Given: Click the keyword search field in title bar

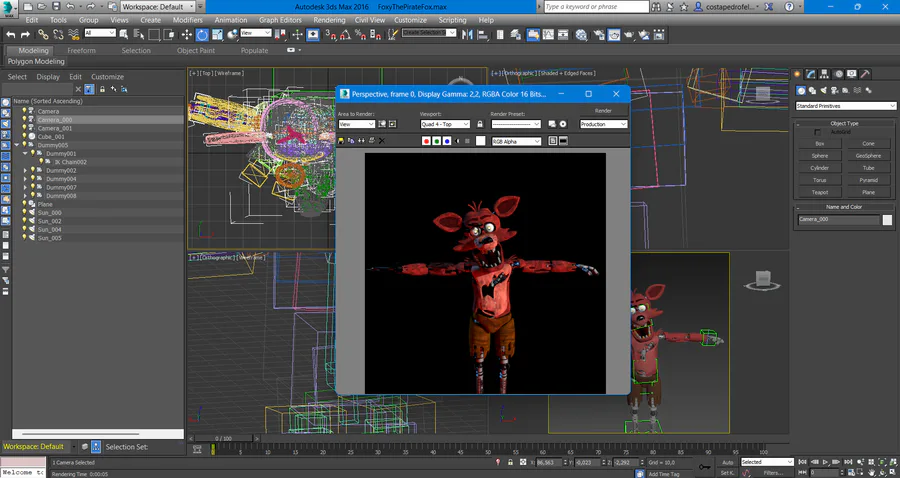Looking at the screenshot, I should click(597, 7).
